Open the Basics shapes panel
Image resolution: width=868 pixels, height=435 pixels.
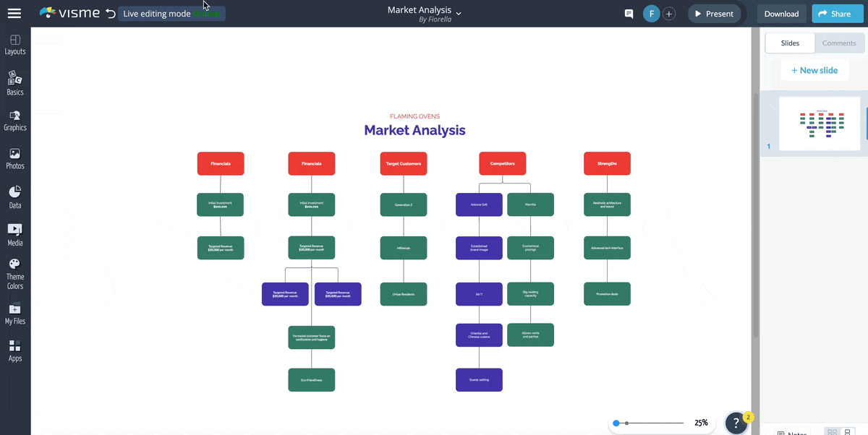click(x=15, y=83)
